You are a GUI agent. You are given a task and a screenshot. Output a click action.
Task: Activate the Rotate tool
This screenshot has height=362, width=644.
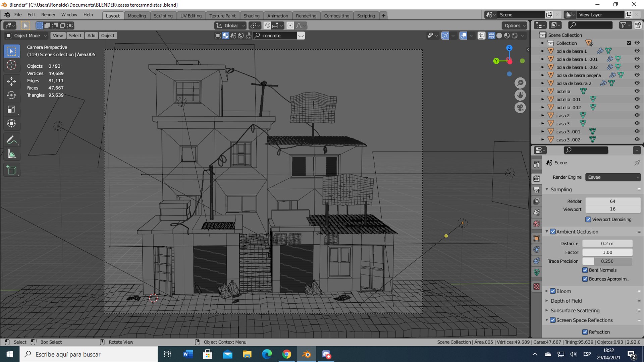coord(11,95)
